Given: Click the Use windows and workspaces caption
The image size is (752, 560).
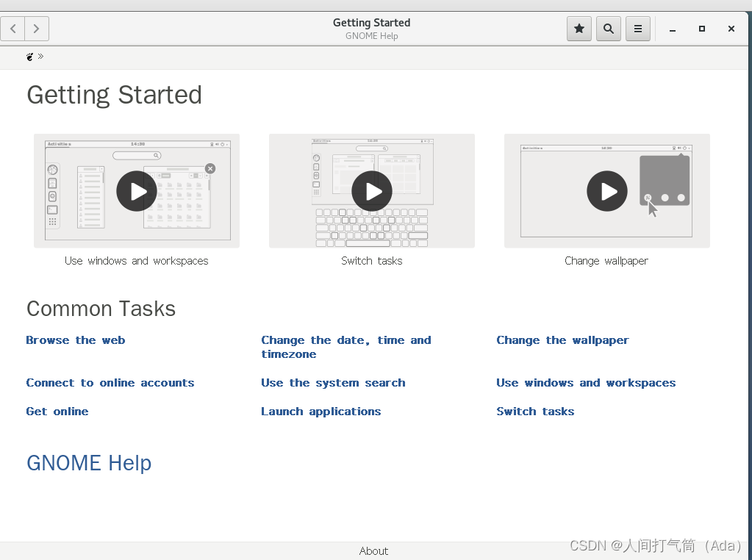Looking at the screenshot, I should pos(137,261).
